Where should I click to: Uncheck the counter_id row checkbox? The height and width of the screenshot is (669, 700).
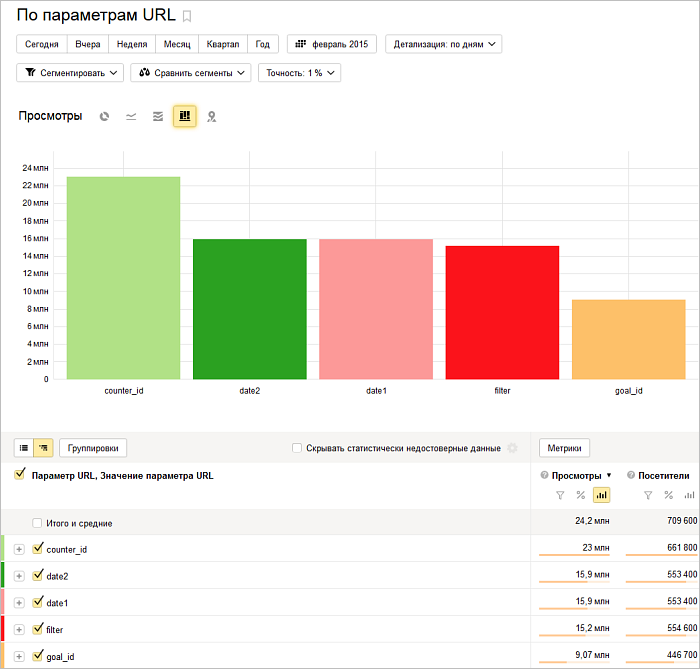[38, 548]
